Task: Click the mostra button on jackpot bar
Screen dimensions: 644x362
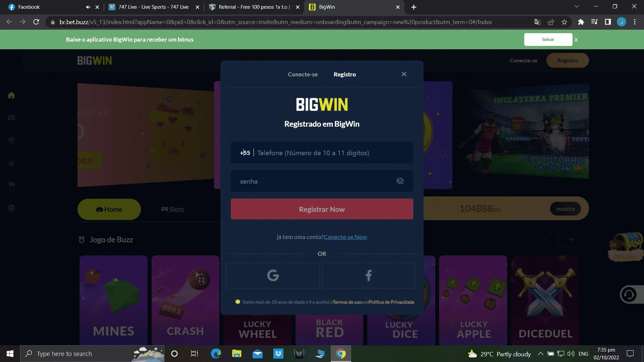Action: tap(565, 209)
